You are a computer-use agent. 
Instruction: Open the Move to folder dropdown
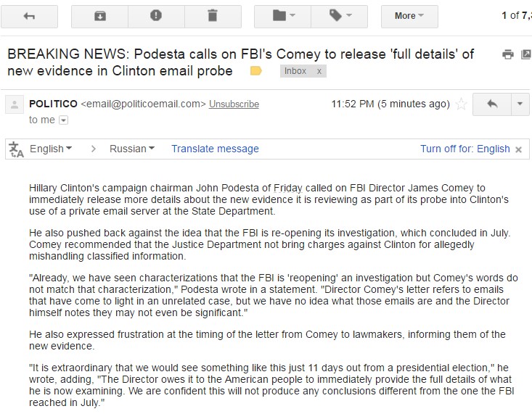(282, 16)
